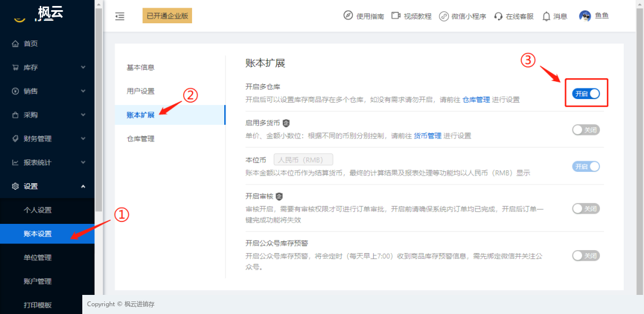Open the 使用指南 link
Screen dimensions: 644x314
click(x=370, y=17)
